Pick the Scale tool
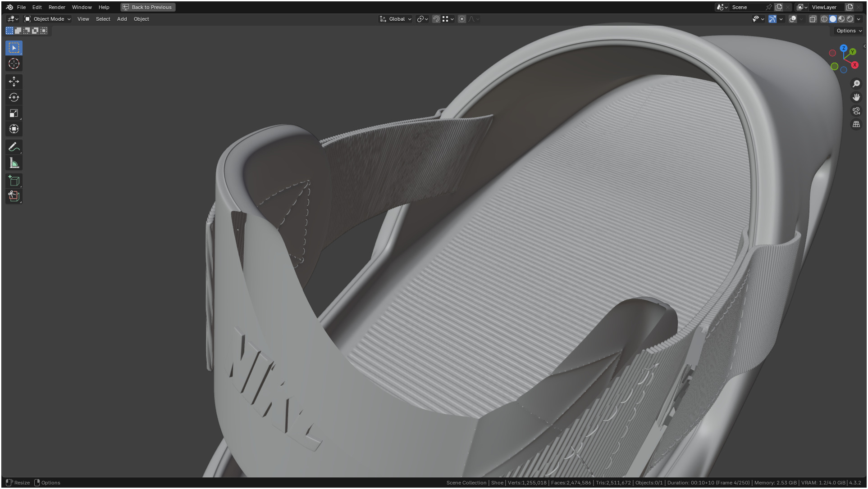This screenshot has width=868, height=489. 14,113
